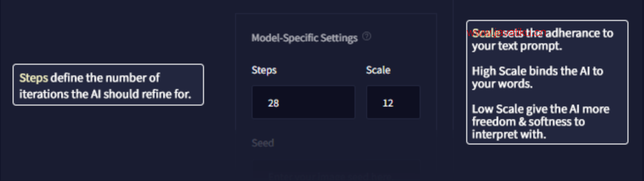644x181 pixels.
Task: Click the Scale explanation tooltip box
Action: coord(547,82)
